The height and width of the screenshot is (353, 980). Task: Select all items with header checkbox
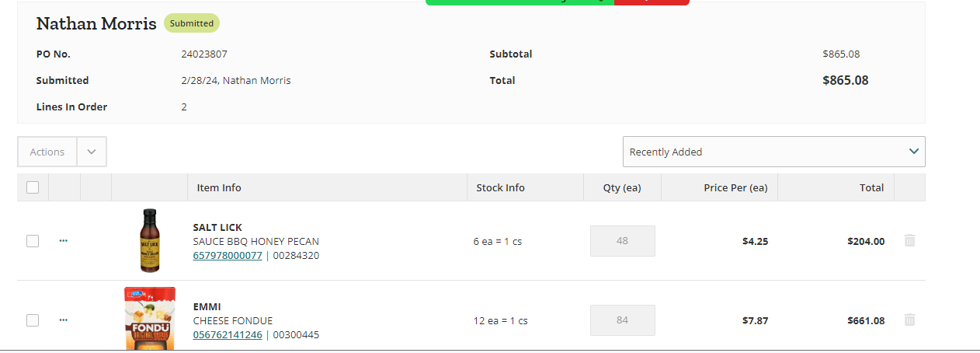[33, 187]
